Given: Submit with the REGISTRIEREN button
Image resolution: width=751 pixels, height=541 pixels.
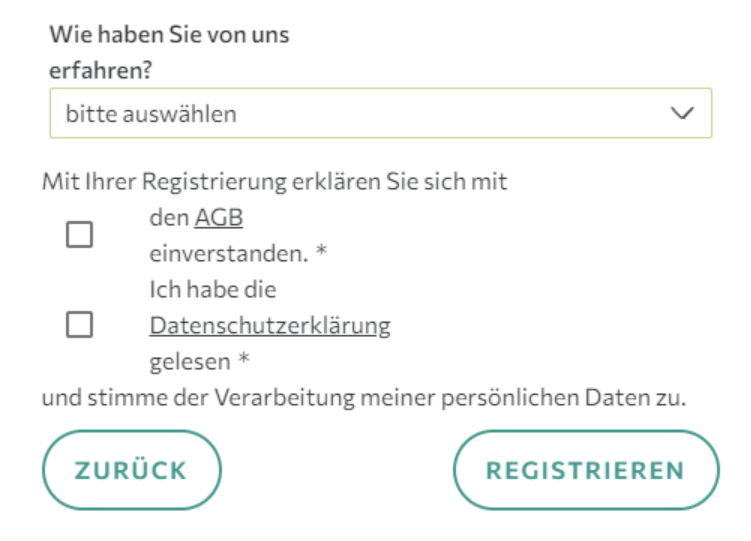Looking at the screenshot, I should click(585, 470).
